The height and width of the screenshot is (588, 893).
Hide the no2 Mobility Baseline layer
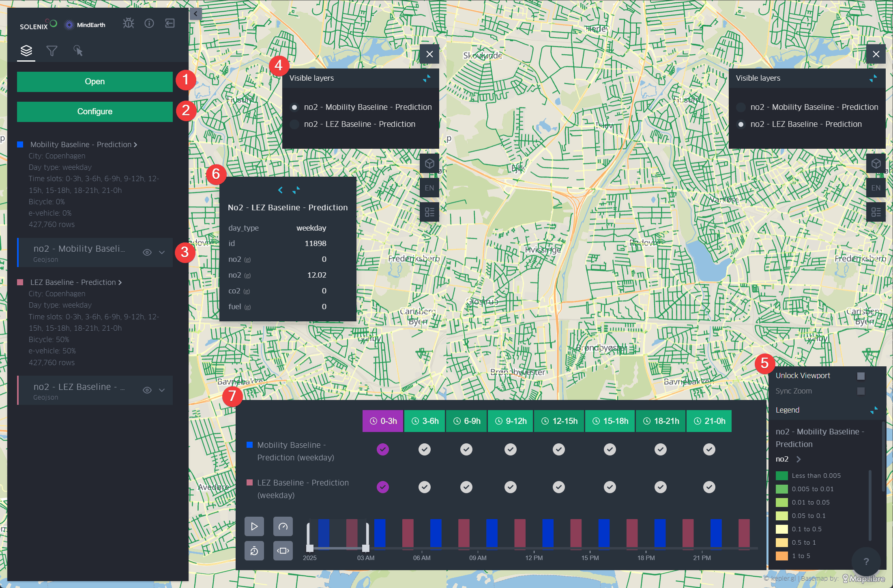pyautogui.click(x=147, y=252)
